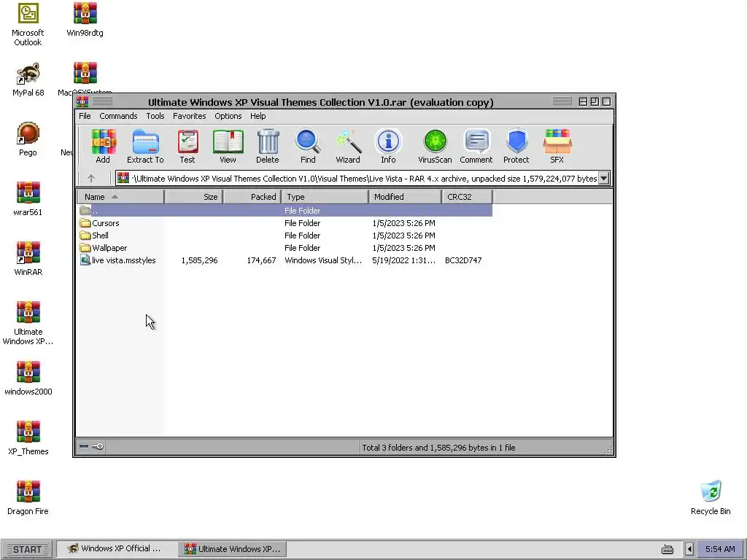This screenshot has width=747, height=560.
Task: Expand the system tray arrow
Action: (x=689, y=549)
